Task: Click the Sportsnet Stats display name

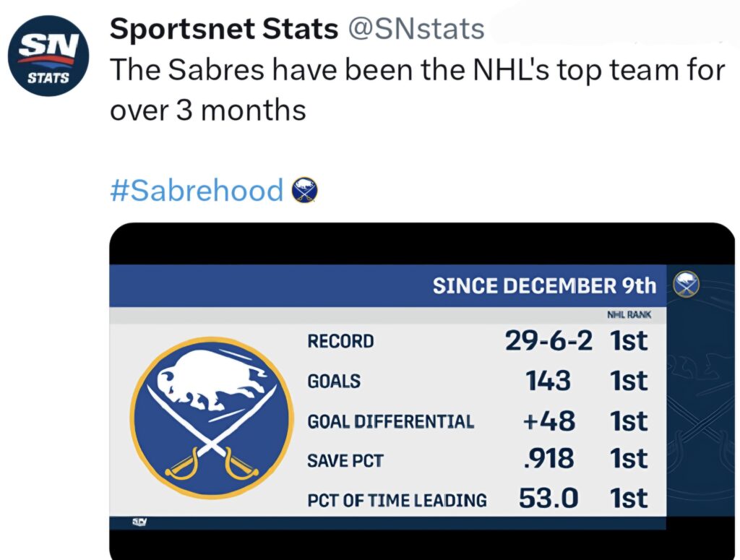Action: (x=223, y=29)
